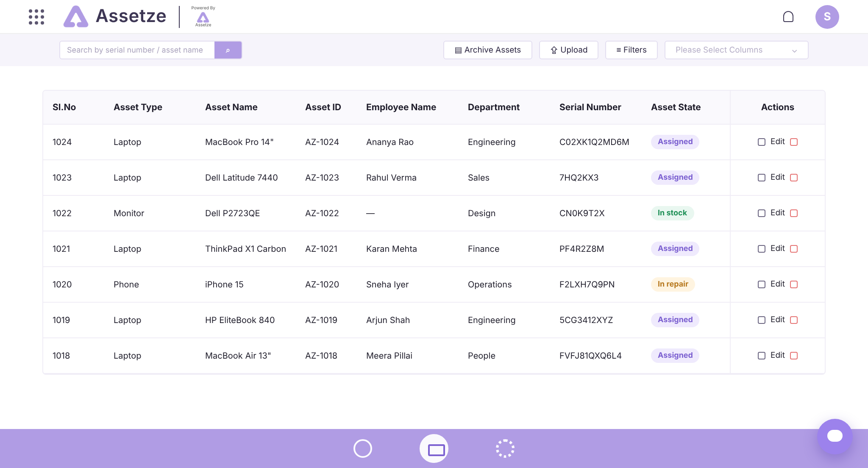Click the red box icon for row 1019
The width and height of the screenshot is (868, 468).
pos(794,320)
